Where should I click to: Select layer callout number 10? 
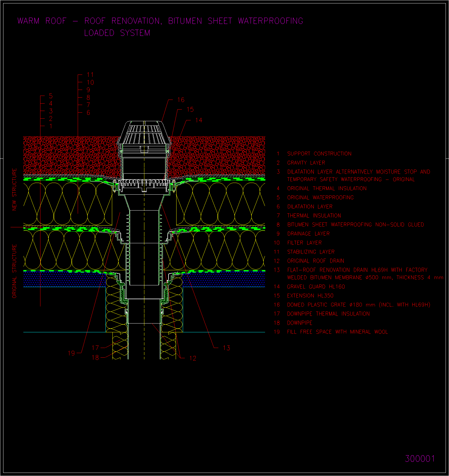90,83
